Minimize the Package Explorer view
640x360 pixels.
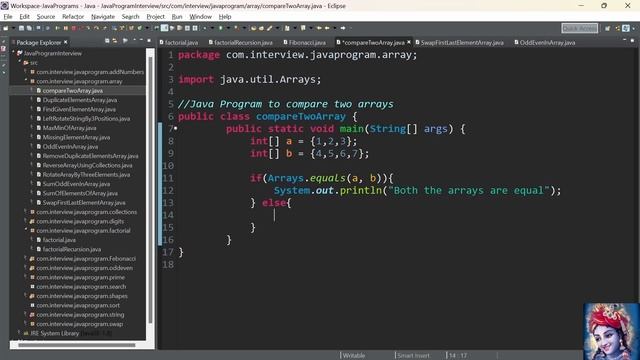pos(141,40)
